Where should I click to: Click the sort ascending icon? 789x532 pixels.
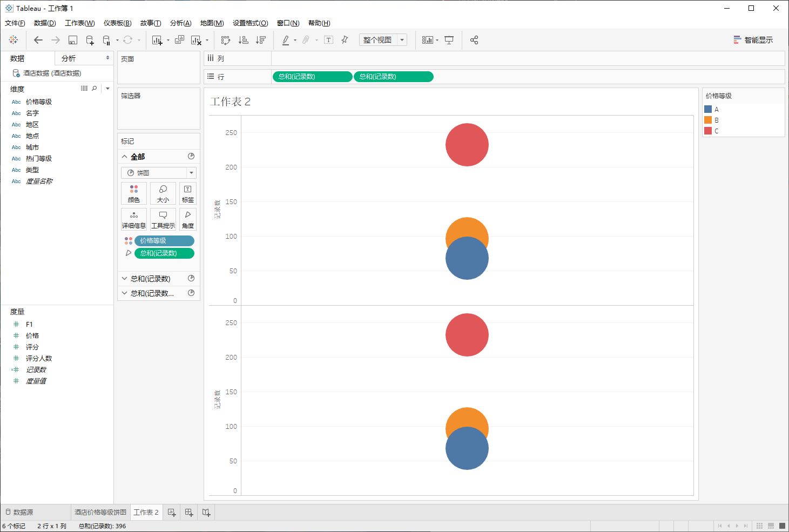(x=244, y=40)
